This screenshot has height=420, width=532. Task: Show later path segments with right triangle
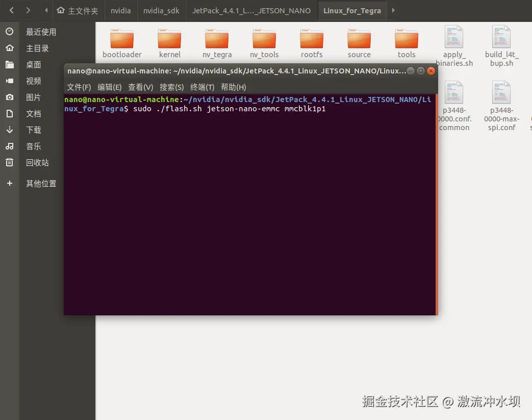393,11
